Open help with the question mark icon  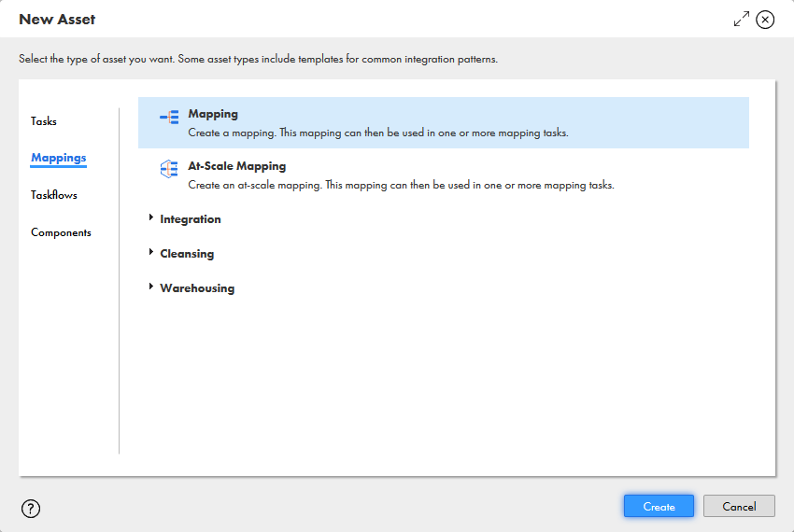pyautogui.click(x=31, y=509)
